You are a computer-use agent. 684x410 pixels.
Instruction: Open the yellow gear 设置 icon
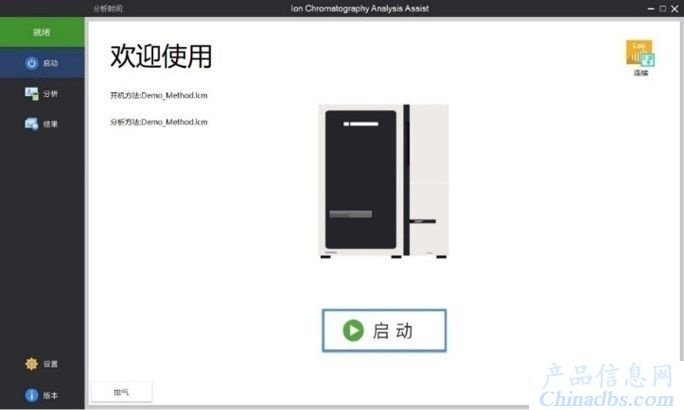[31, 364]
